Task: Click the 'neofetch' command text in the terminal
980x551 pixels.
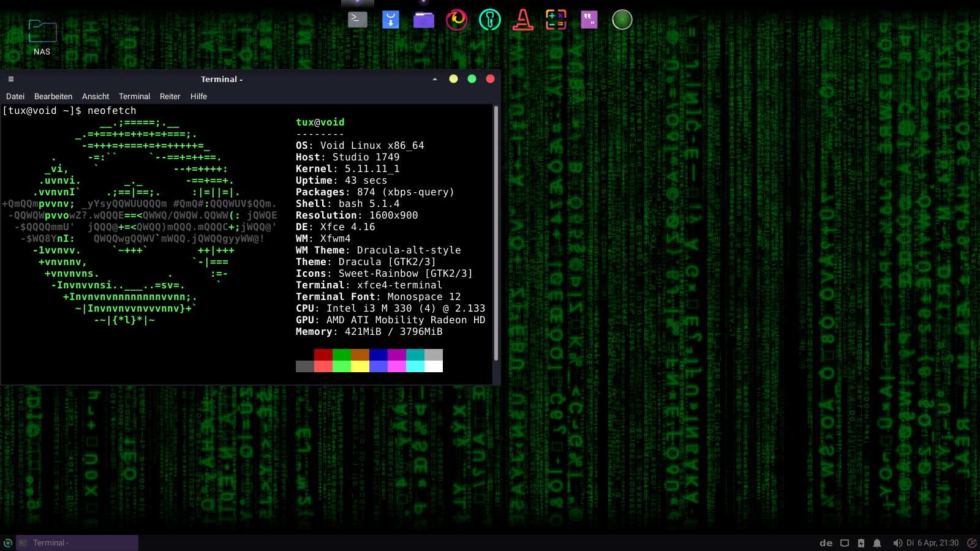Action: 112,111
